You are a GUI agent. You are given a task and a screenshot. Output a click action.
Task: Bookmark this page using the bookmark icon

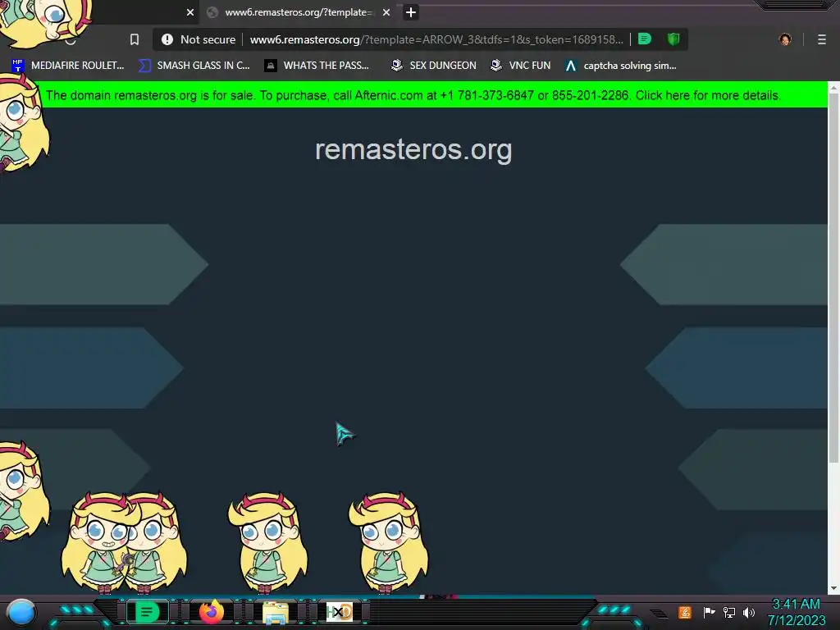click(x=135, y=39)
